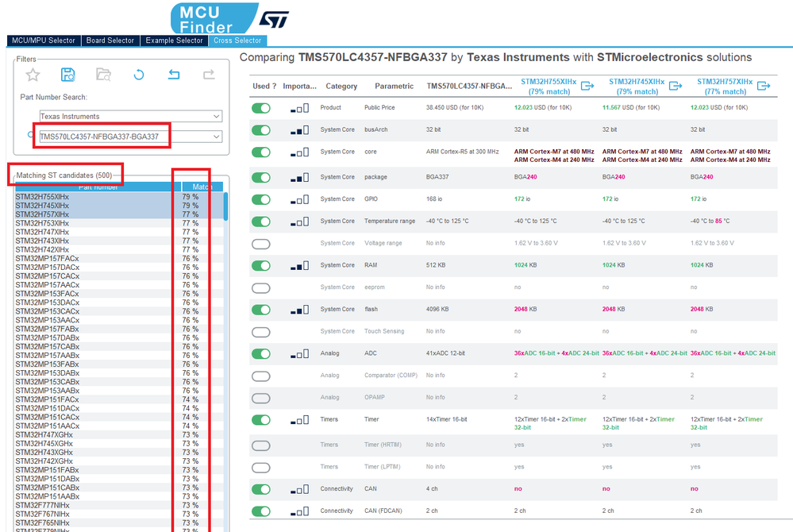Select candidate STM32F777NIHx in list

click(119, 505)
